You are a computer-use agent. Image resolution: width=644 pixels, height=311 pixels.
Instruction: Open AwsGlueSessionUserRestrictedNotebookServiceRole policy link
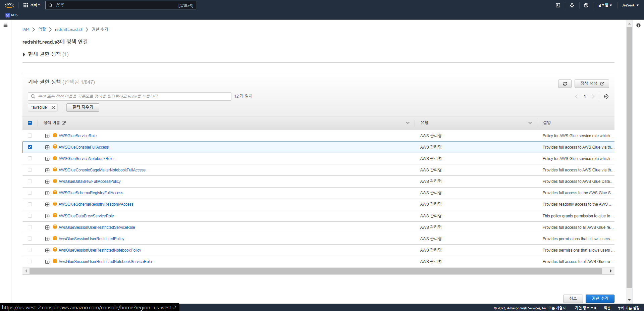tap(105, 262)
